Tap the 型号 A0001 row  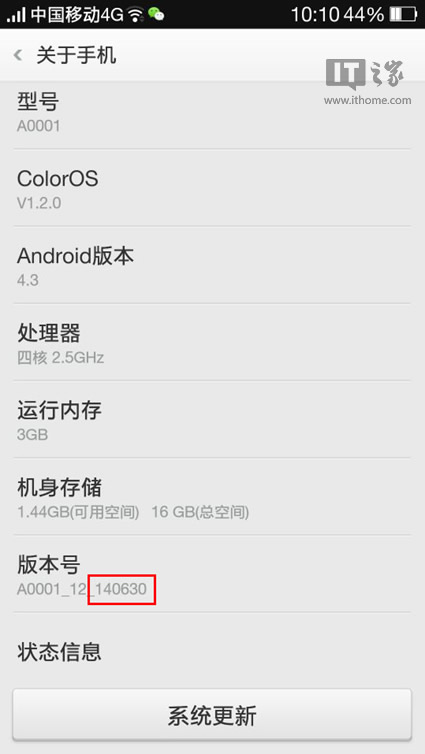tap(212, 114)
